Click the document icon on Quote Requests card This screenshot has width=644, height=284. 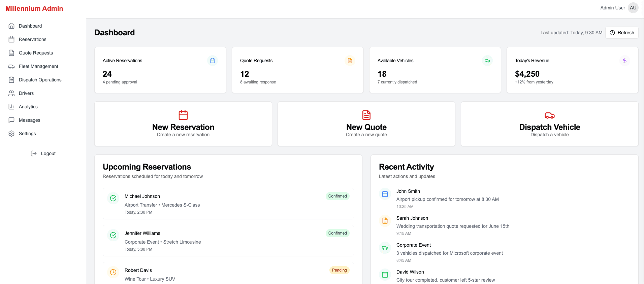click(350, 61)
